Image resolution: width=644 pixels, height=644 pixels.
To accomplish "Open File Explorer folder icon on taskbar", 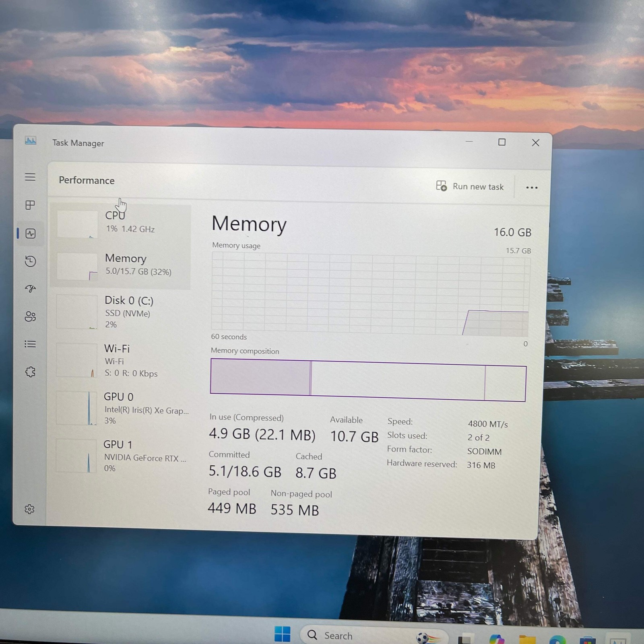I will click(527, 640).
